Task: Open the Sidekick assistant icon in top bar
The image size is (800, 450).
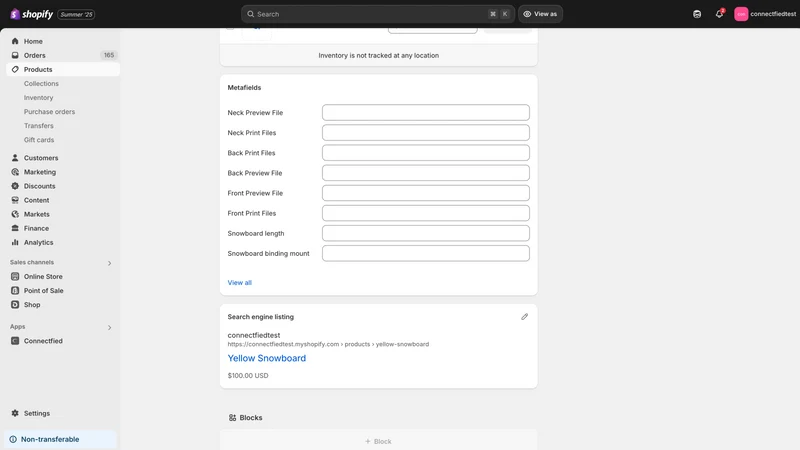Action: pos(697,14)
